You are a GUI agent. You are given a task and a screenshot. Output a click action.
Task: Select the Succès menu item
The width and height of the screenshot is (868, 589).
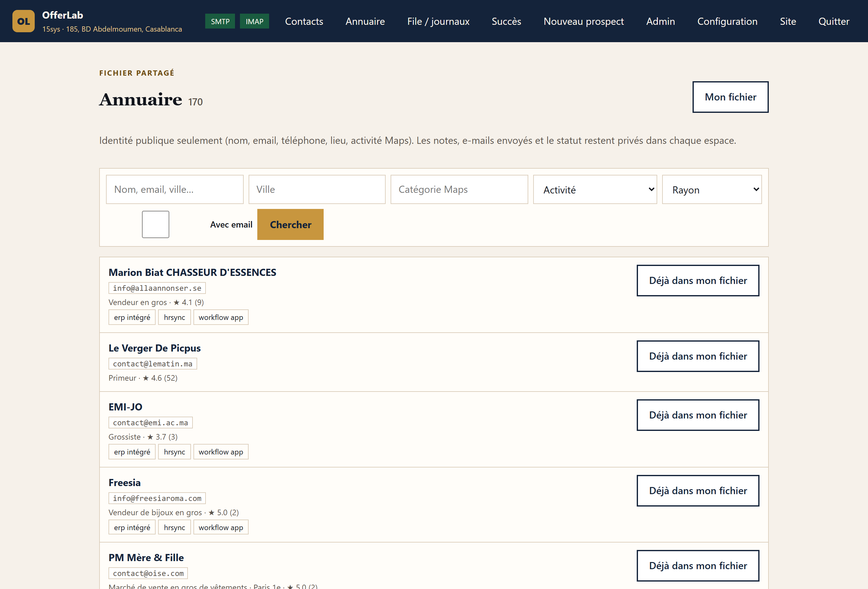(506, 21)
